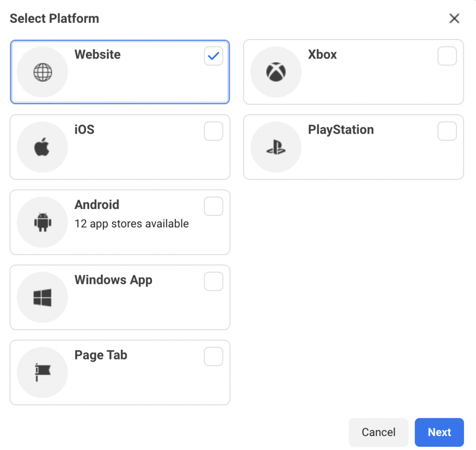Mark the PlayStation platform checkbox

(447, 131)
